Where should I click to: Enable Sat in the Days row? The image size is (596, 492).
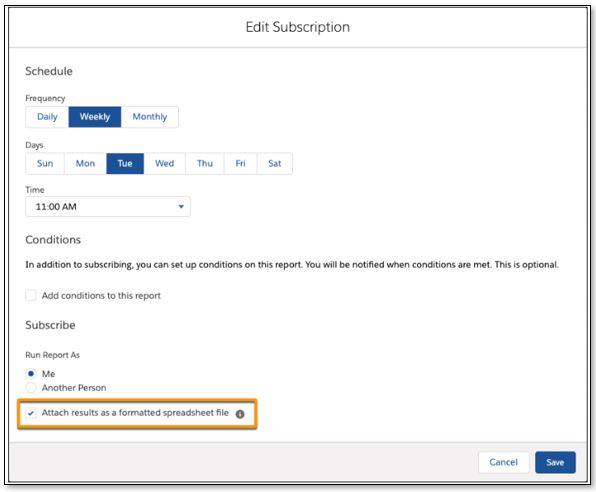point(274,163)
